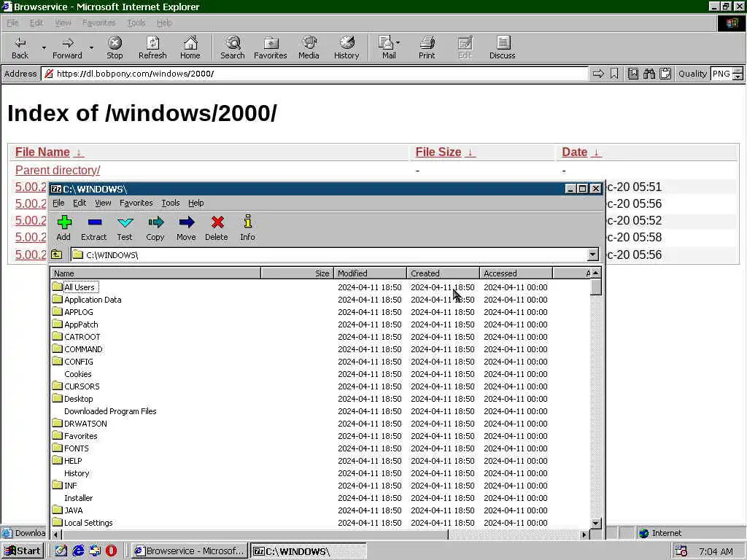Click the 7-Zip horizontal scrollbar right arrow
The height and width of the screenshot is (560, 747).
pos(584,534)
